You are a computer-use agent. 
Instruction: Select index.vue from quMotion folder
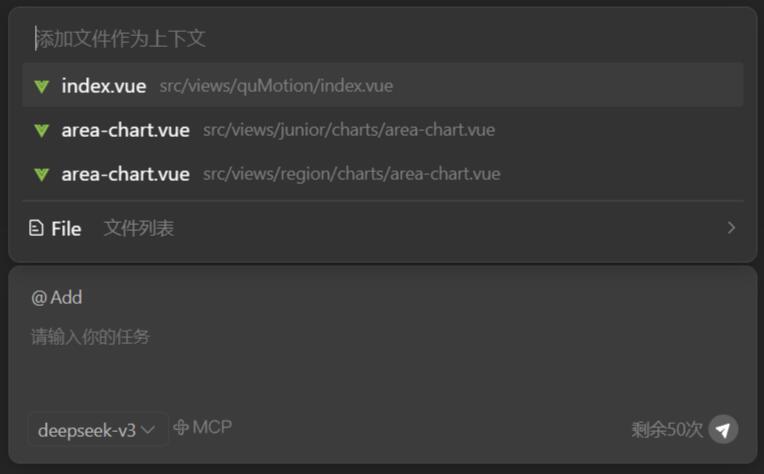[x=104, y=86]
